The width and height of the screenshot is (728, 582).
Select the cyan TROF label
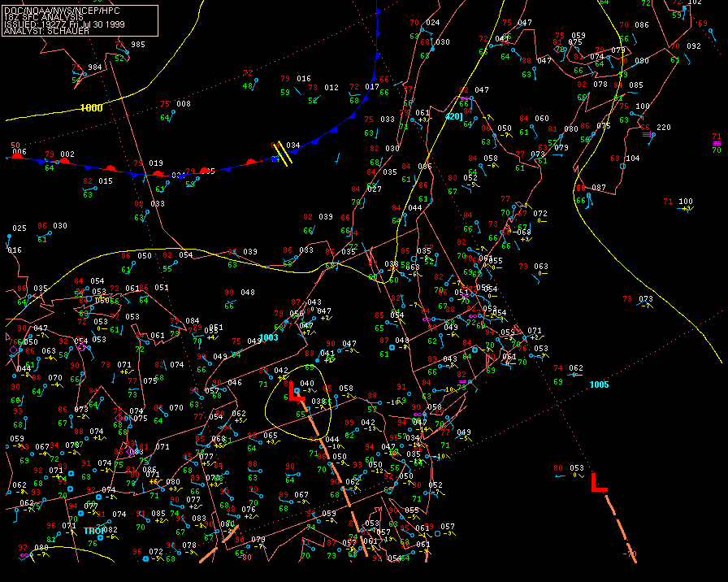pyautogui.click(x=93, y=531)
